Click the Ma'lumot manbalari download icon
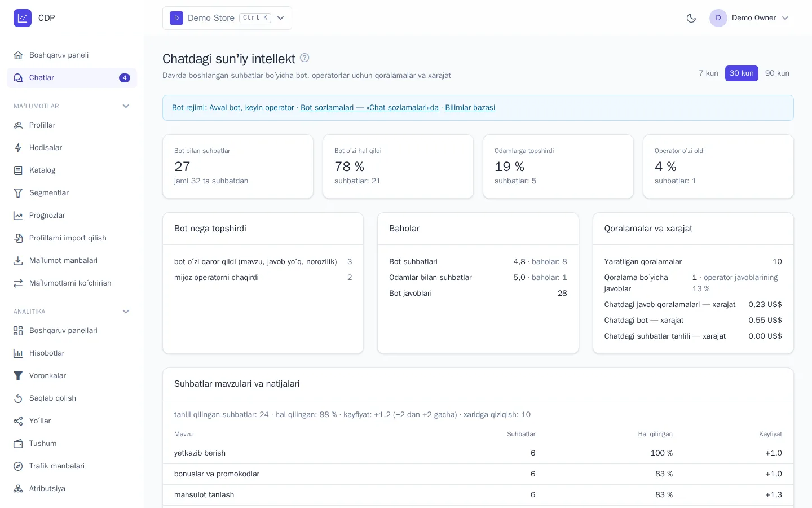812x508 pixels. click(x=18, y=261)
